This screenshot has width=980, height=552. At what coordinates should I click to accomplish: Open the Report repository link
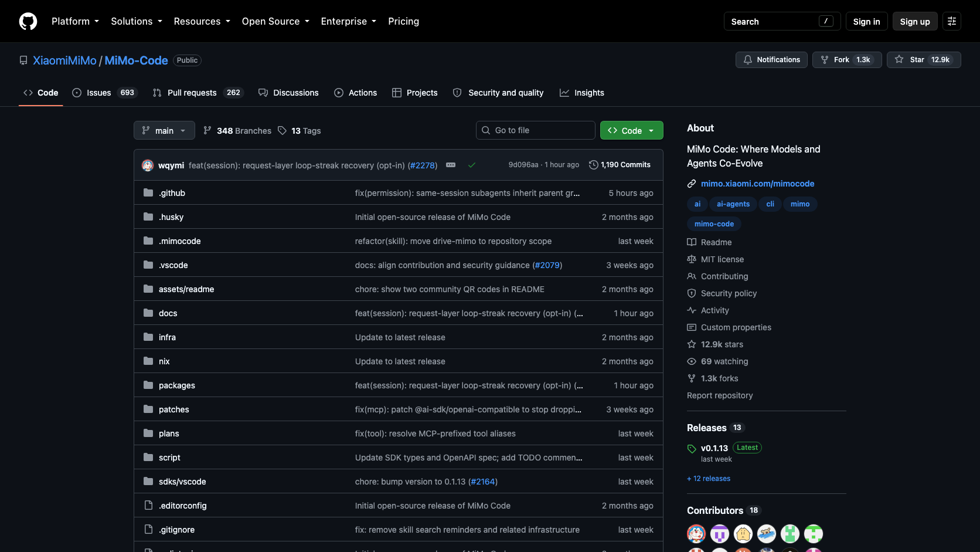point(720,395)
